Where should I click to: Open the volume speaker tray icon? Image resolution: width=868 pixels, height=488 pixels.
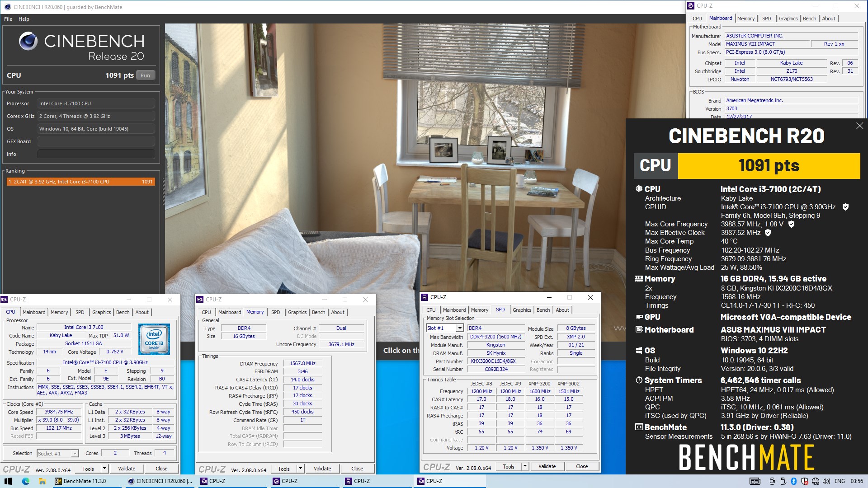coord(826,481)
